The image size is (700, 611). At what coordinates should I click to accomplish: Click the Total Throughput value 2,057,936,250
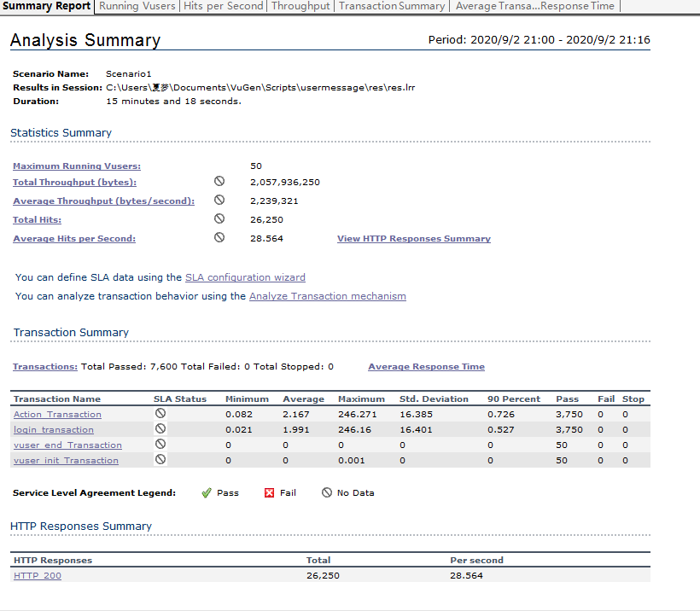point(285,182)
